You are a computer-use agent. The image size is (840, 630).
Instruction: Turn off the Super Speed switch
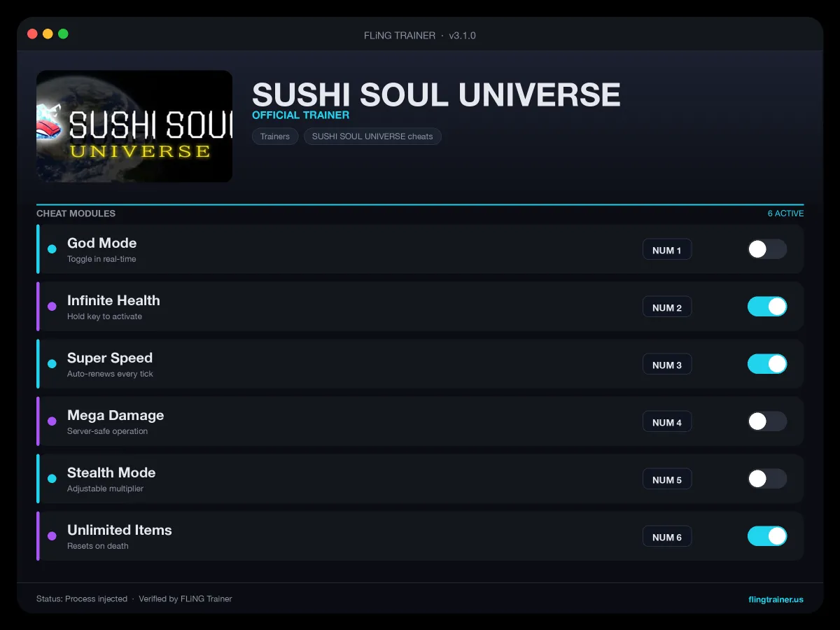point(767,364)
